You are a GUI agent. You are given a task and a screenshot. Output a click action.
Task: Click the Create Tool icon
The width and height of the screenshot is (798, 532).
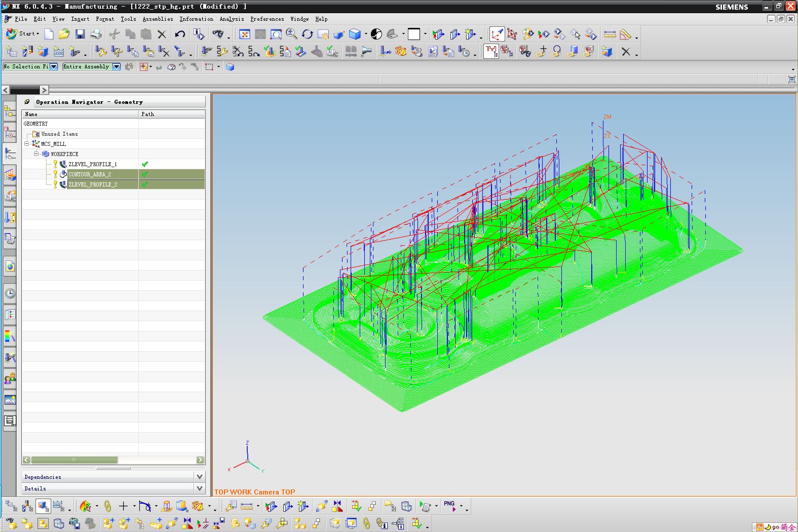[x=27, y=51]
